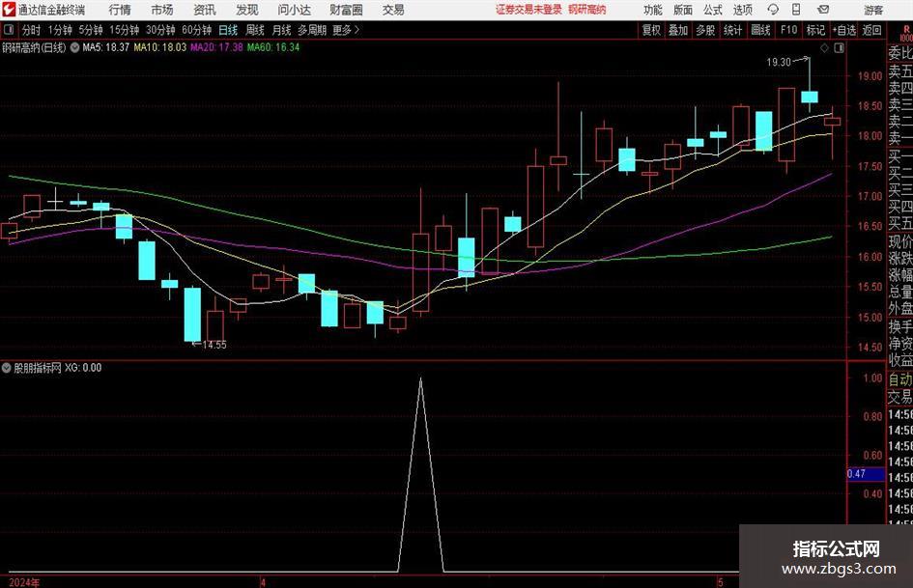This screenshot has height=588, width=913.
Task: Toggle side panel icon at chart top-right
Action: tap(839, 48)
